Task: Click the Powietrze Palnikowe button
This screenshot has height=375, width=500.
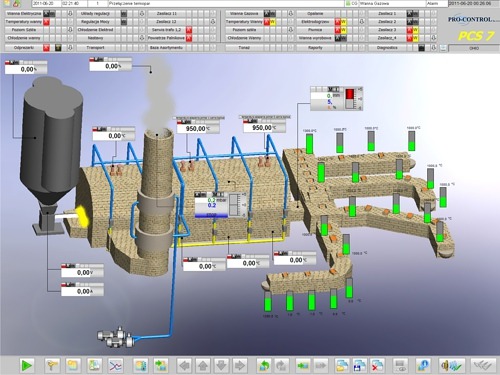Action: pos(166,38)
